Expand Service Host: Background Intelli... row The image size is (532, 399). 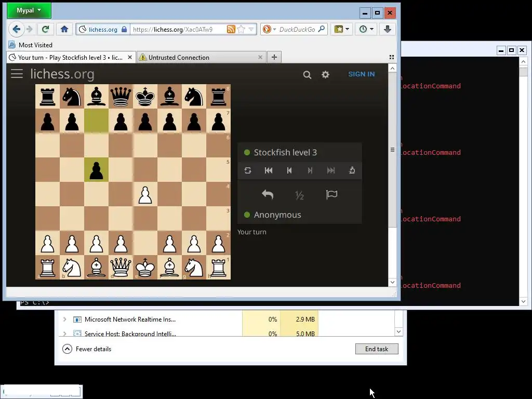click(x=64, y=334)
